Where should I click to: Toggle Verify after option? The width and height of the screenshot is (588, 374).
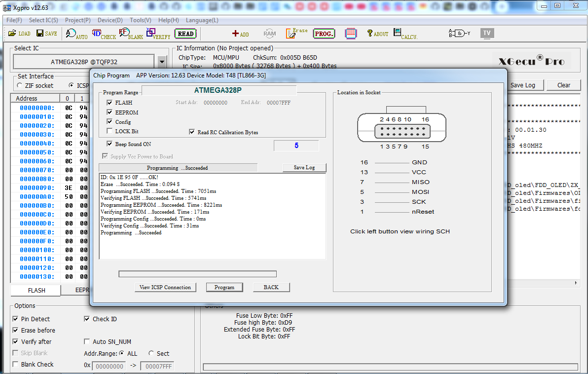(x=15, y=341)
